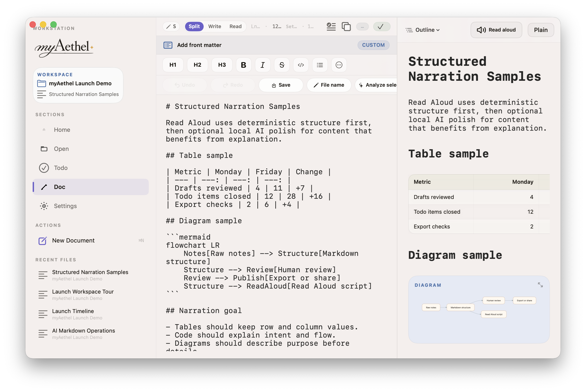Edit the File name
Image resolution: width=586 pixels, height=392 pixels.
point(329,85)
